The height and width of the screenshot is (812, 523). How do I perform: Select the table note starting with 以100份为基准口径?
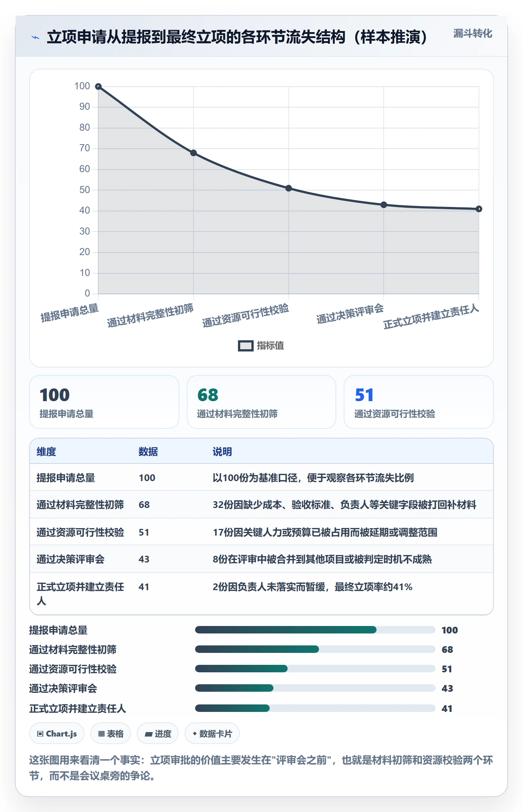point(313,478)
